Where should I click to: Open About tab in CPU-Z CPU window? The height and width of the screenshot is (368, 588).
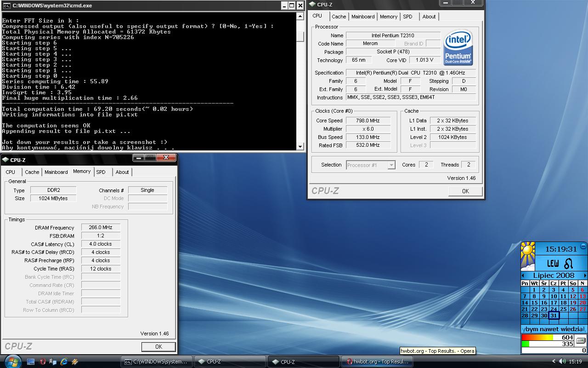point(429,17)
